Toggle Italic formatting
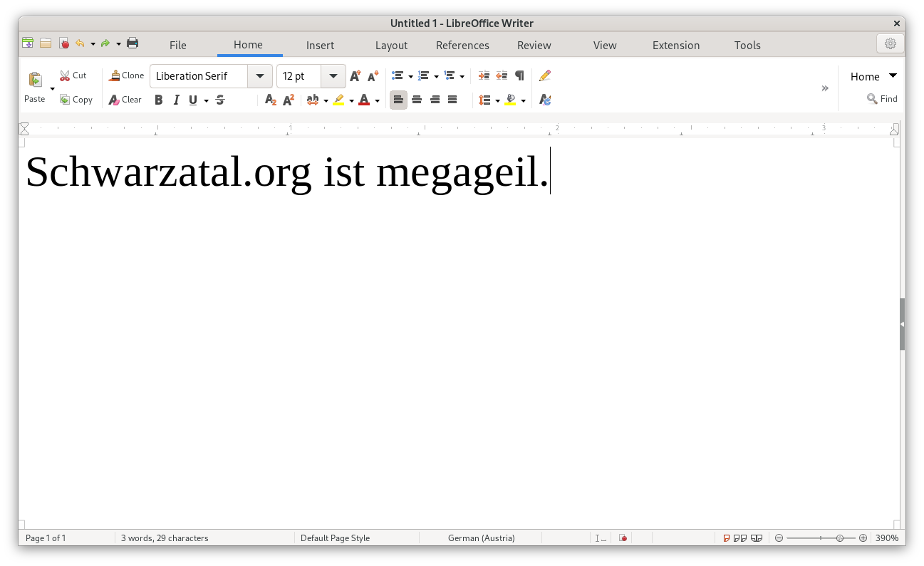Screen dimensions: 924x566 coord(176,100)
